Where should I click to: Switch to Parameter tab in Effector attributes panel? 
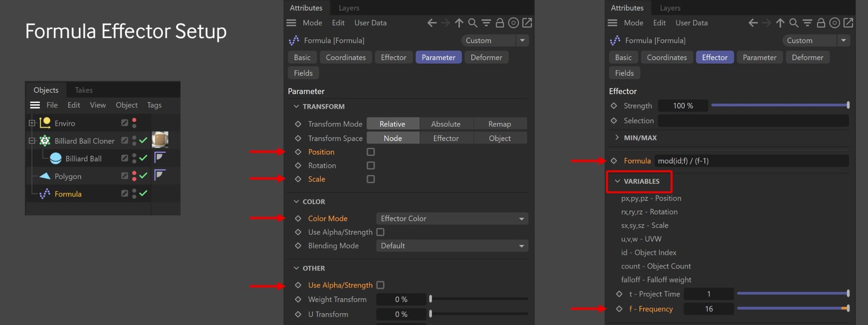(759, 57)
